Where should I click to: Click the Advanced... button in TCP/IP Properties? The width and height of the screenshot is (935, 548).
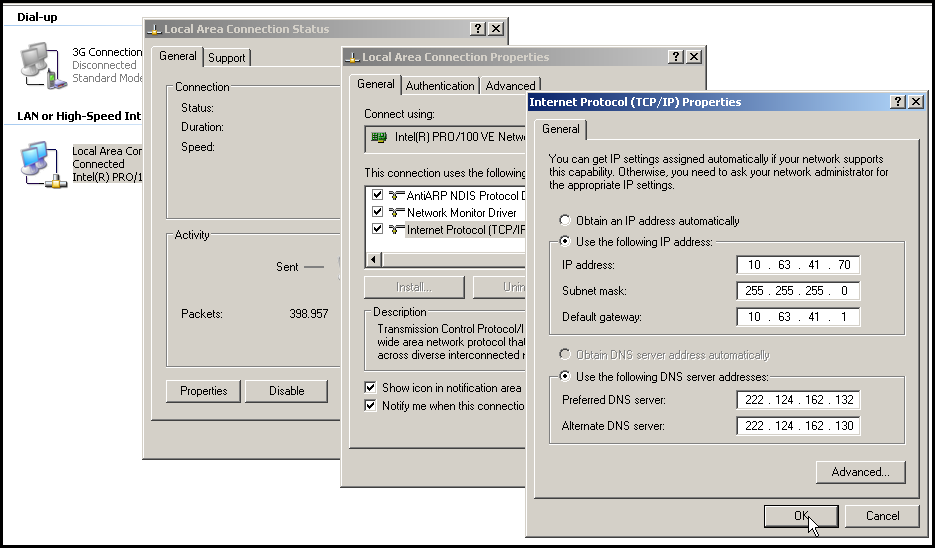click(x=860, y=472)
